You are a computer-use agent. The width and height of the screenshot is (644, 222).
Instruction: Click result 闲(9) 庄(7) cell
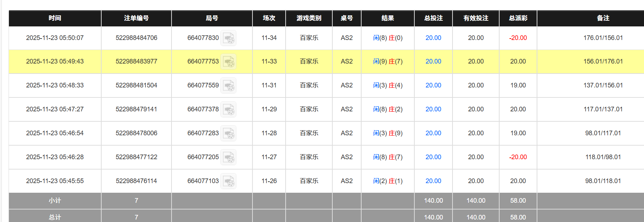pos(388,61)
